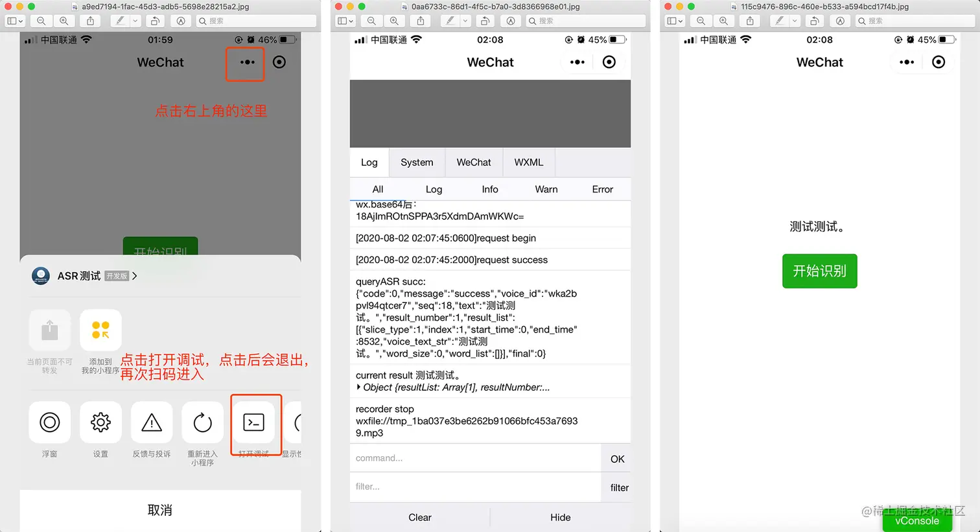Open the three-dots menu in the right WeChat screen
The width and height of the screenshot is (980, 532).
pyautogui.click(x=907, y=62)
